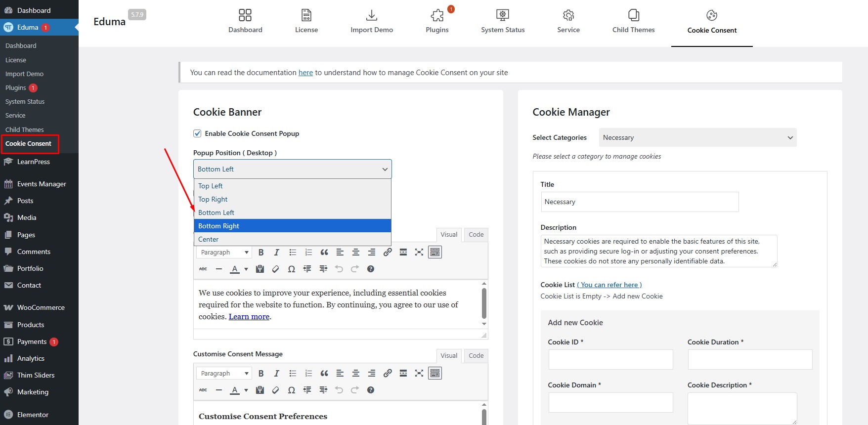Click undo icon in second editor toolbar

(339, 390)
